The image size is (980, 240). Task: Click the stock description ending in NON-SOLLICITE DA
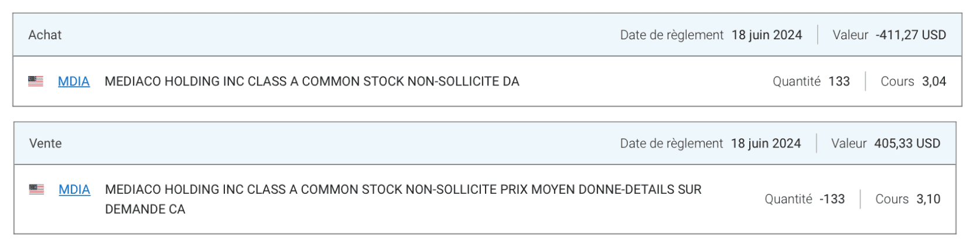tap(312, 81)
